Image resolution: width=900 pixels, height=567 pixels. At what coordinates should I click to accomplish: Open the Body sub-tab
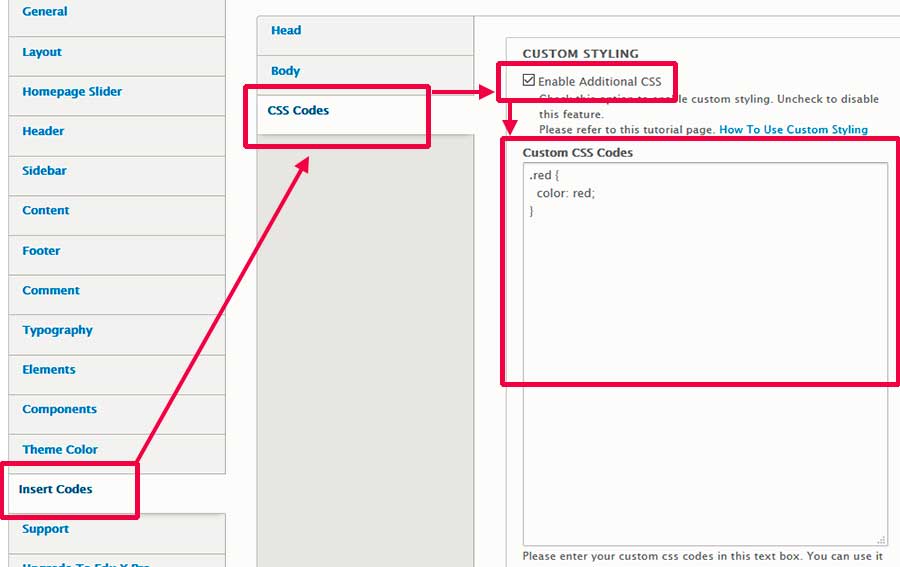point(286,72)
